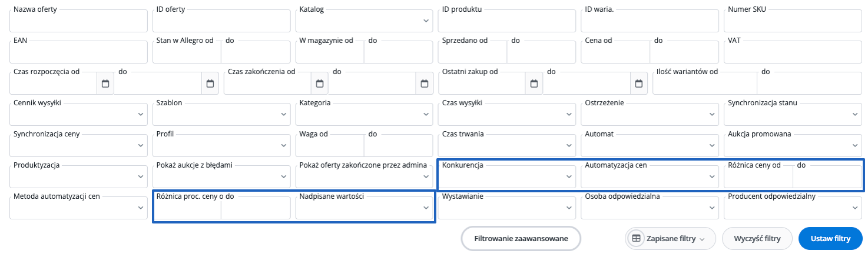Open calendar for Ostatni zakup do
Image resolution: width=868 pixels, height=257 pixels.
[639, 84]
